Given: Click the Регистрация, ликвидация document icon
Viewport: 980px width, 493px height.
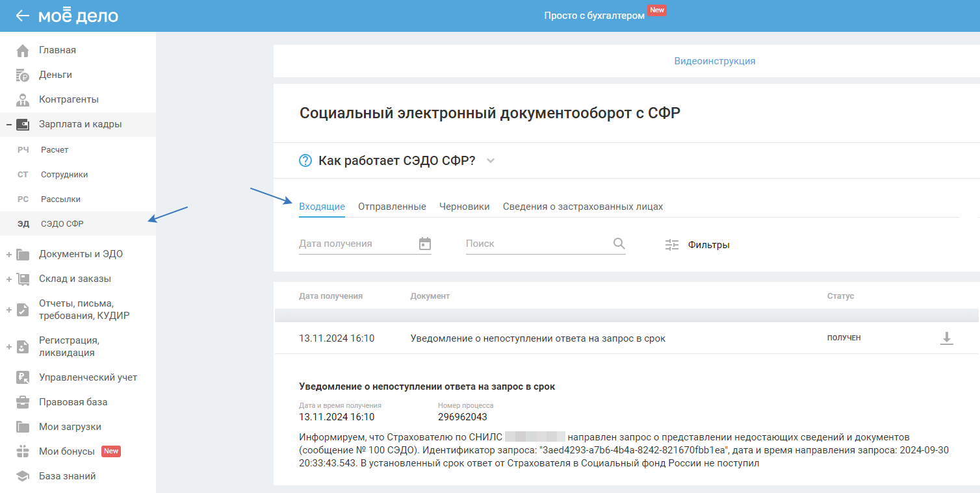Looking at the screenshot, I should point(23,347).
